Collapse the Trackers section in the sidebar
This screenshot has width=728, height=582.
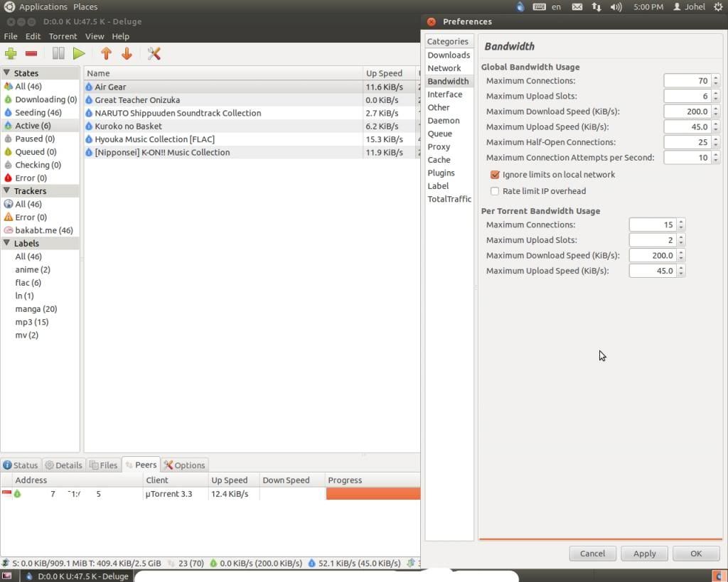7,191
